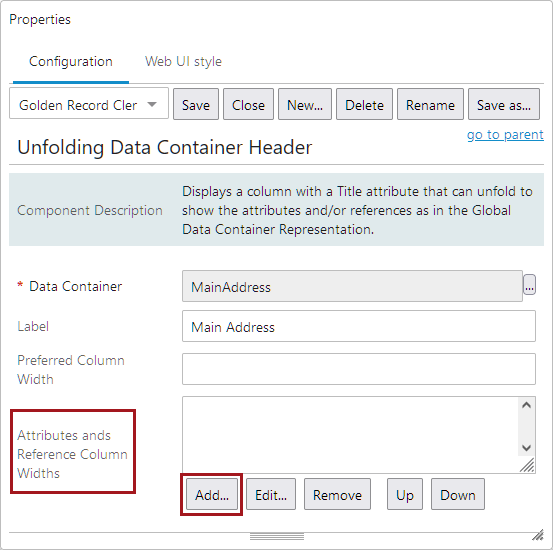
Task: Grab the attributes list resize handle
Action: (x=527, y=465)
